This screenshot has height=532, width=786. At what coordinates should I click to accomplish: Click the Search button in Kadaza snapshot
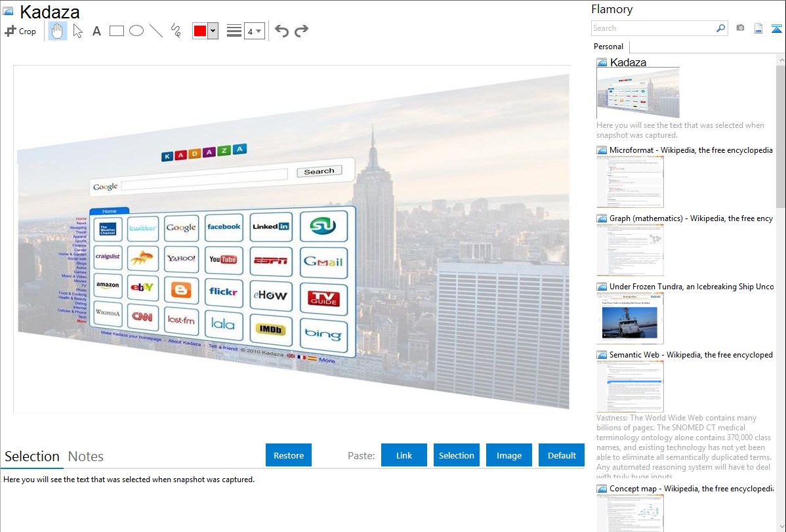click(320, 171)
